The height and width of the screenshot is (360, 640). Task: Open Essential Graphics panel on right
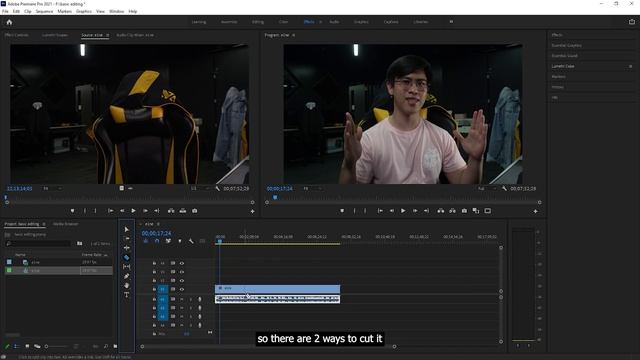pos(567,46)
